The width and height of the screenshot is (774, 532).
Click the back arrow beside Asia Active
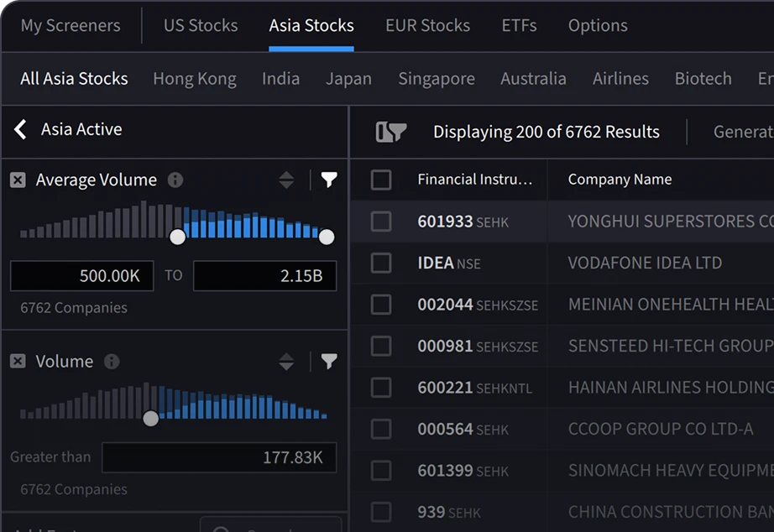pos(21,129)
